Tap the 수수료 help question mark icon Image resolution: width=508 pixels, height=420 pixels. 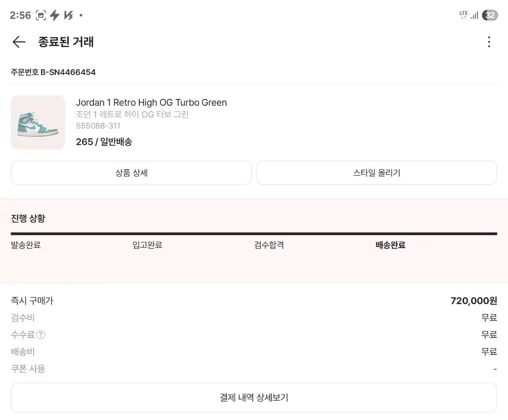click(x=41, y=335)
